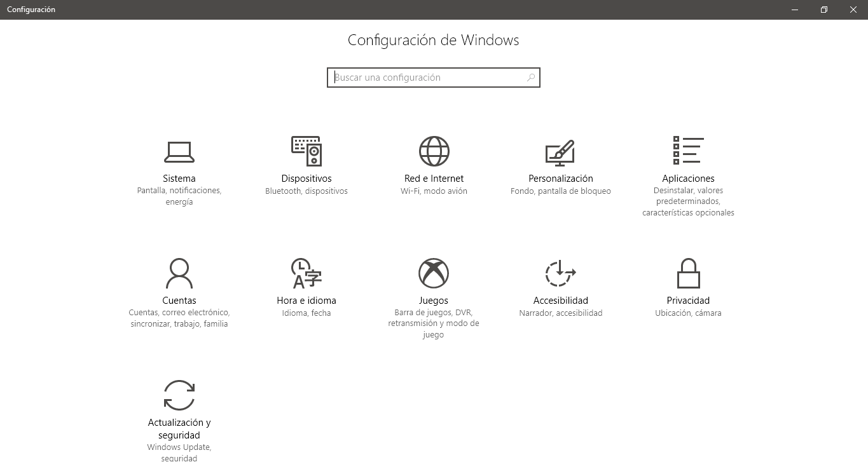The width and height of the screenshot is (868, 462).
Task: Select the Cuentas person icon
Action: pyautogui.click(x=179, y=273)
